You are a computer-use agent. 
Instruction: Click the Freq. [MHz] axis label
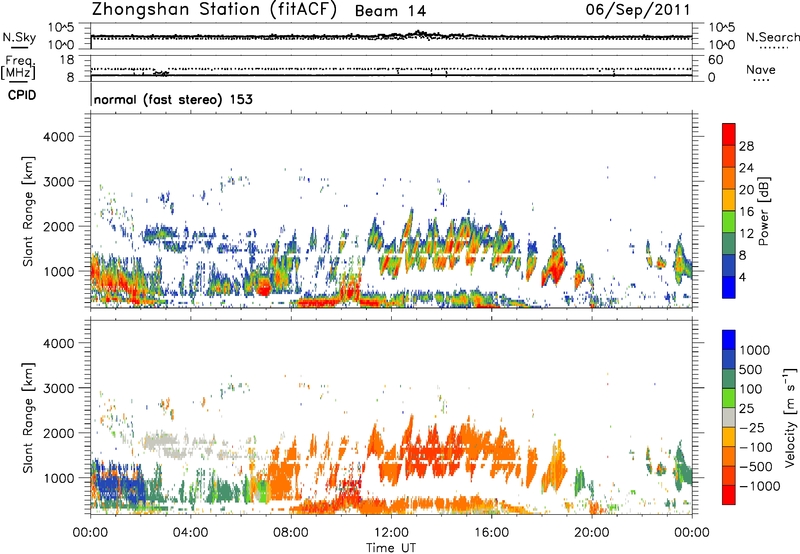tap(19, 67)
